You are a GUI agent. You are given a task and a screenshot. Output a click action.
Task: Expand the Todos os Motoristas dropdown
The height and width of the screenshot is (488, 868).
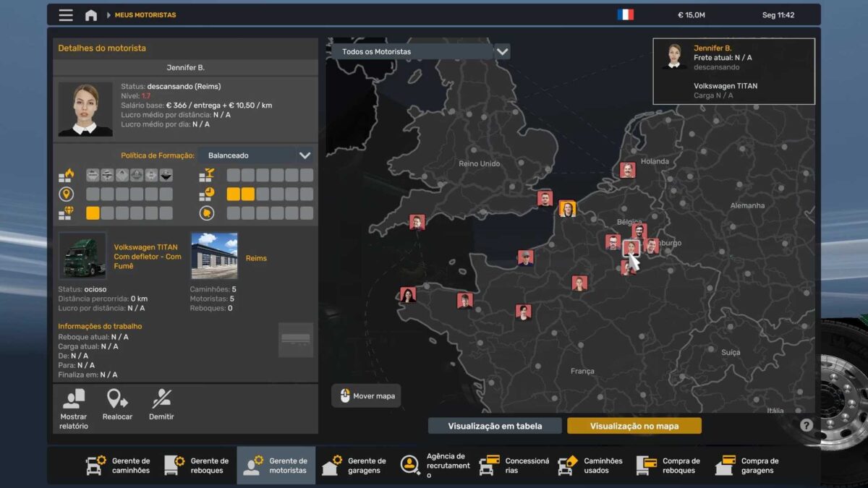click(412, 51)
